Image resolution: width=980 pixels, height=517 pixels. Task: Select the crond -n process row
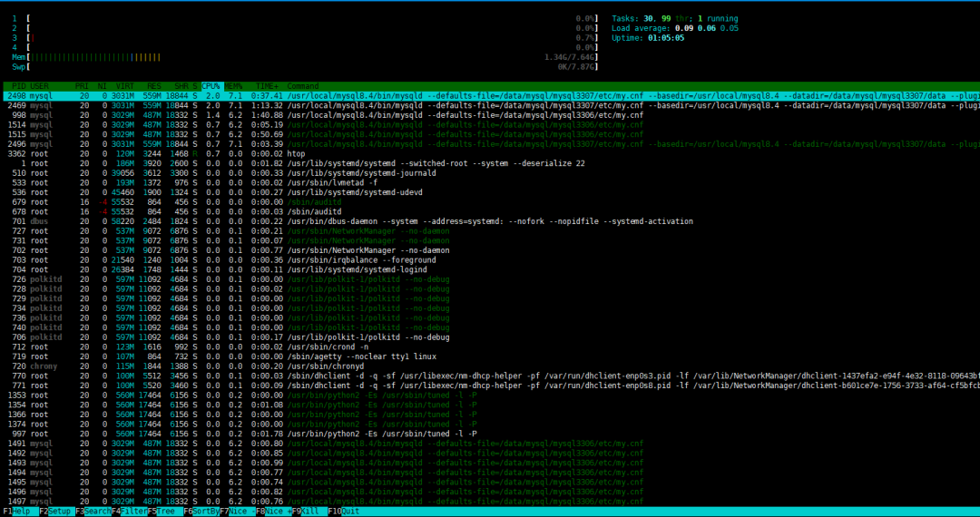tap(490, 347)
